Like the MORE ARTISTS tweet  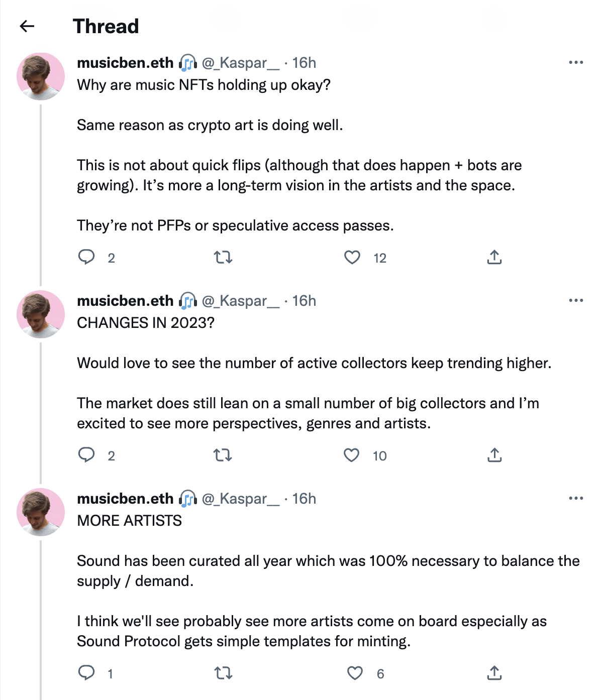pos(355,673)
